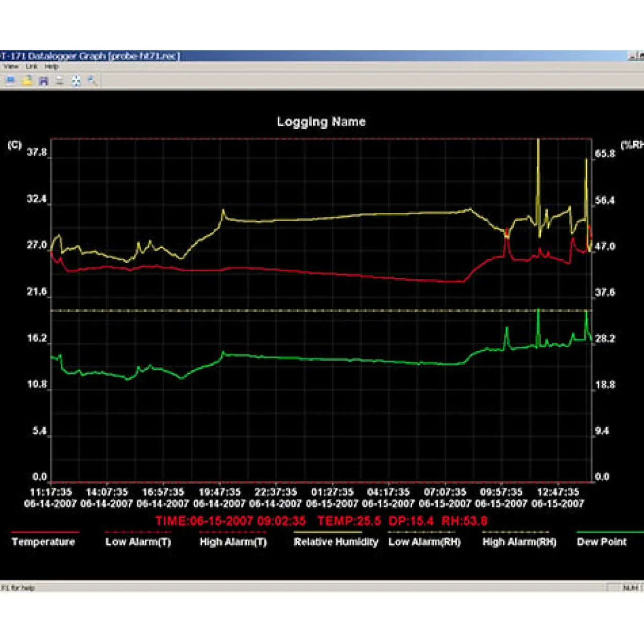Select the High Alarm(RH) legend label
The width and height of the screenshot is (644, 644).
coord(519,541)
